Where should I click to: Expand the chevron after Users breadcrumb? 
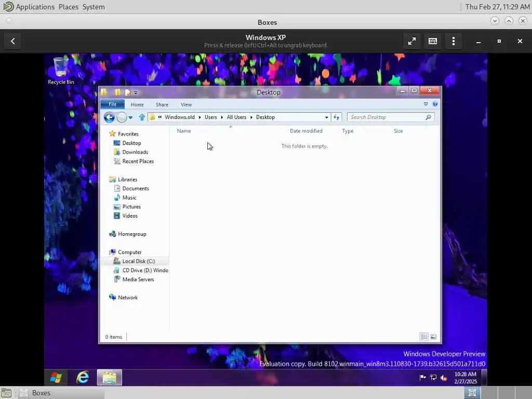(x=222, y=117)
